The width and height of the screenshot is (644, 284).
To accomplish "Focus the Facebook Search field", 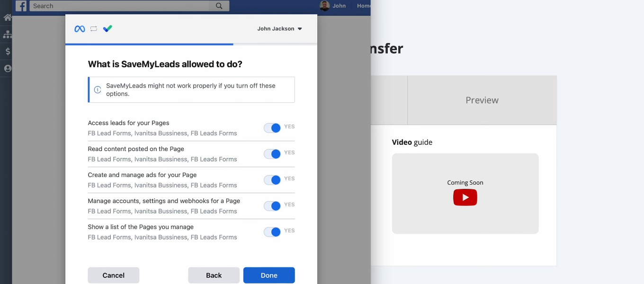I will coord(119,6).
